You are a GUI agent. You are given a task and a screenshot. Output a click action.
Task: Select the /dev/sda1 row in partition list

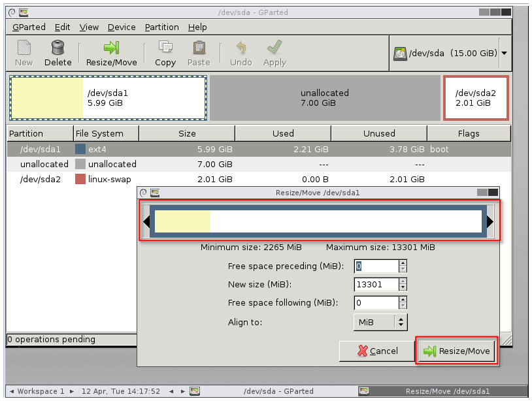259,149
